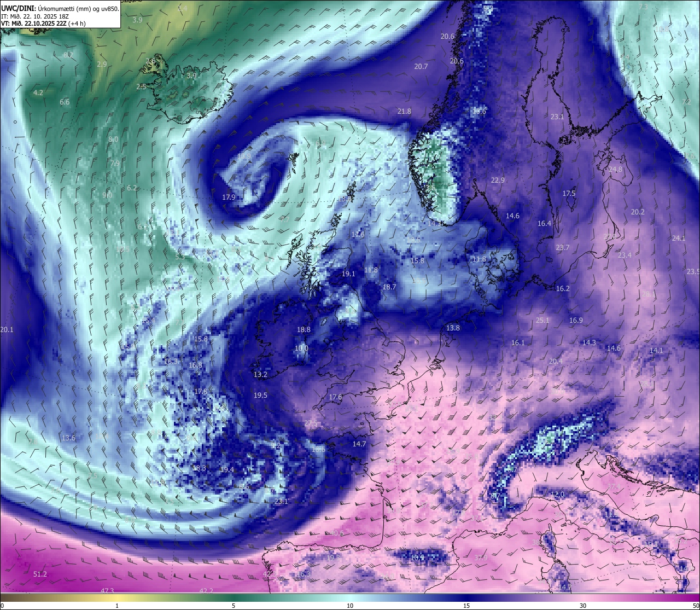The image size is (700, 610).
Task: Click the map value 20.4
Action: 555,361
